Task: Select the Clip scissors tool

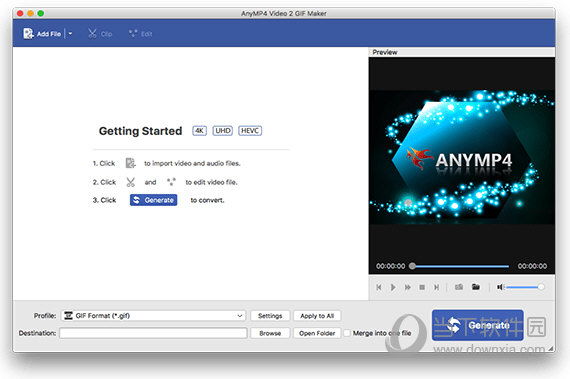Action: [x=100, y=34]
